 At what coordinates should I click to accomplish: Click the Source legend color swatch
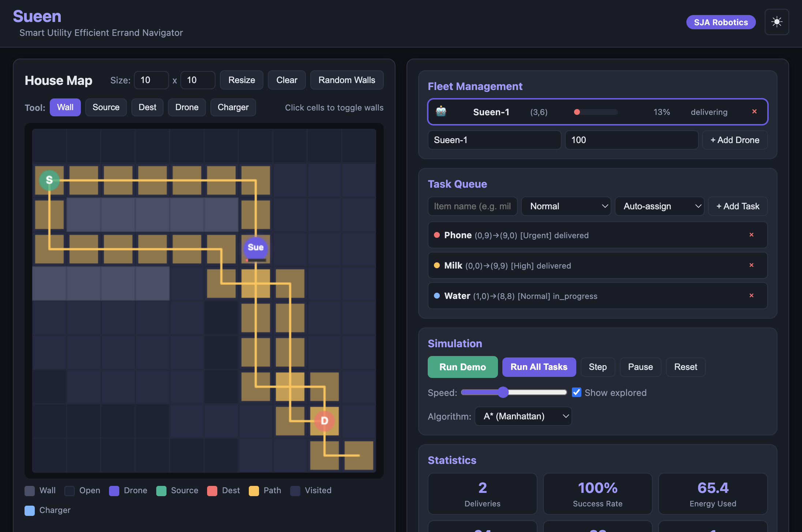coord(161,491)
